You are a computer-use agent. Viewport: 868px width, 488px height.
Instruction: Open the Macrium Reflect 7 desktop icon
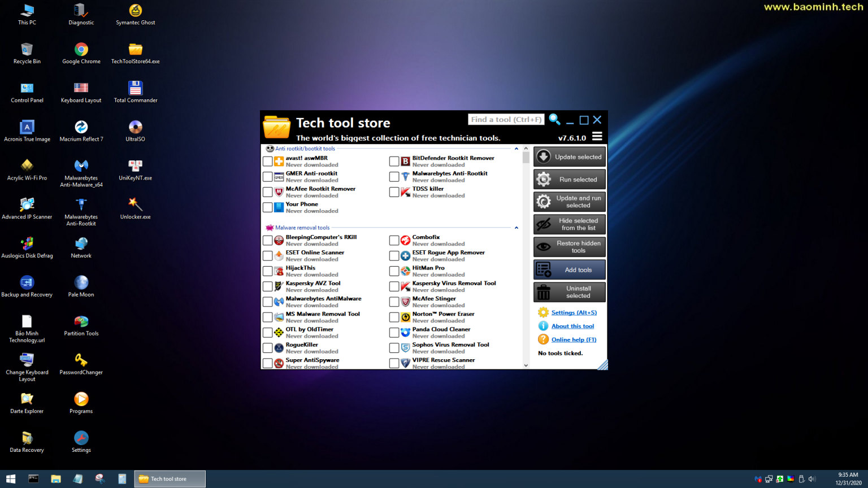click(81, 132)
